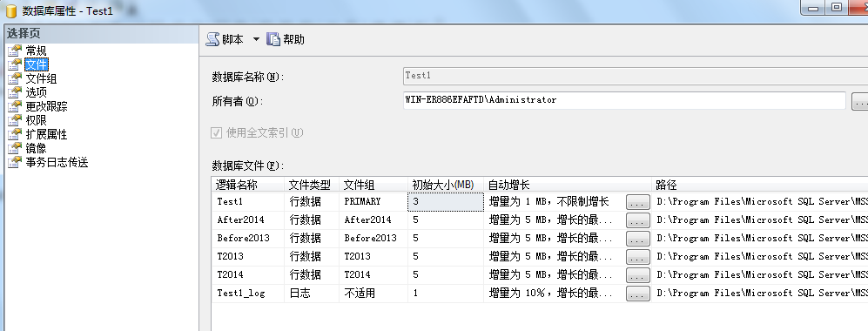The image size is (868, 331).
Task: Open autogrowth settings for Before2013 row
Action: 637,239
